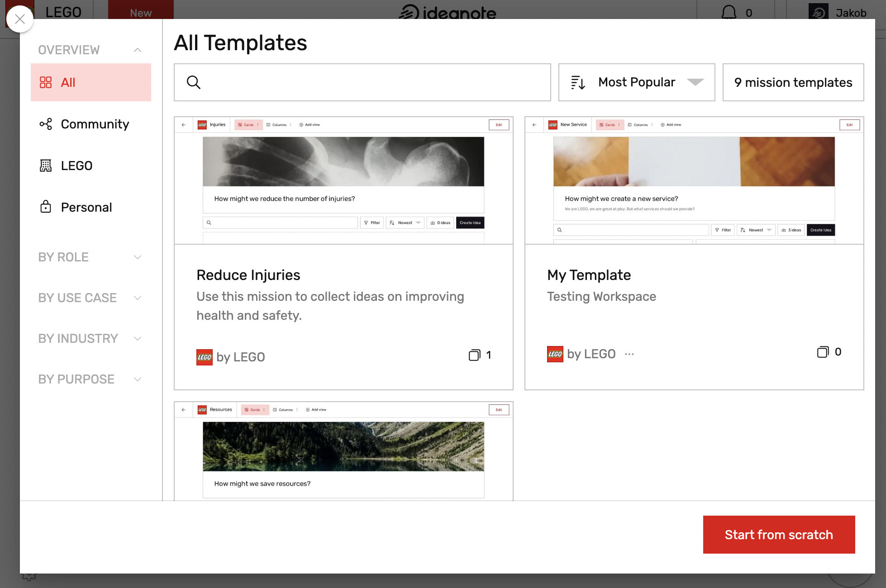The image size is (886, 588).
Task: Click Start from scratch button
Action: point(779,535)
